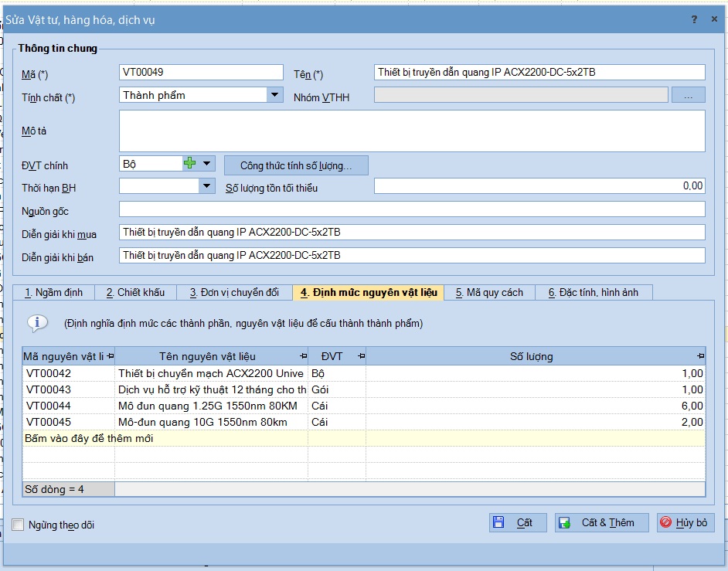The image size is (728, 571).
Task: Click Bấm vào đây để thêm mới row
Action: [x=363, y=438]
